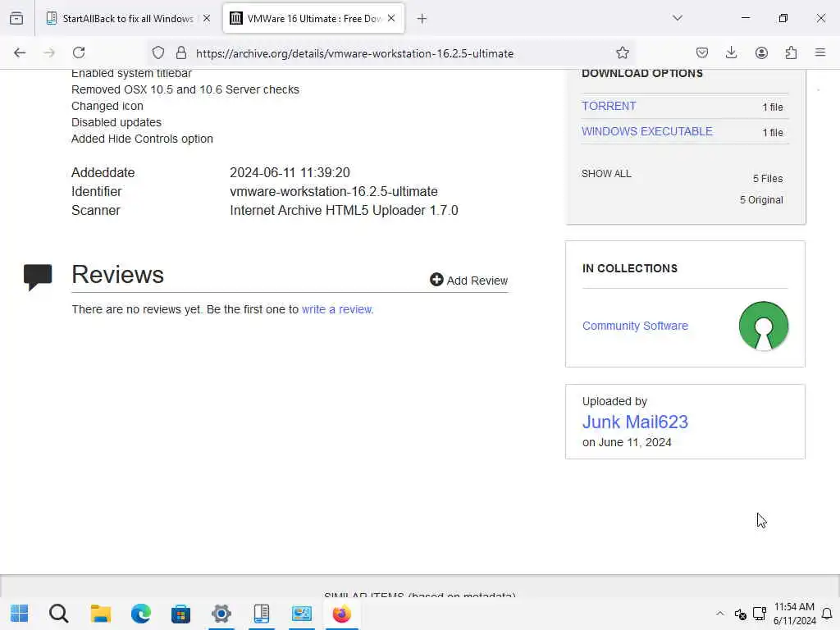Open the StartAllBack taskbar app icon

(x=262, y=614)
